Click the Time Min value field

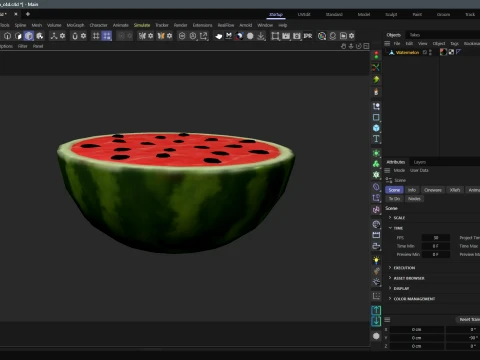(x=436, y=246)
